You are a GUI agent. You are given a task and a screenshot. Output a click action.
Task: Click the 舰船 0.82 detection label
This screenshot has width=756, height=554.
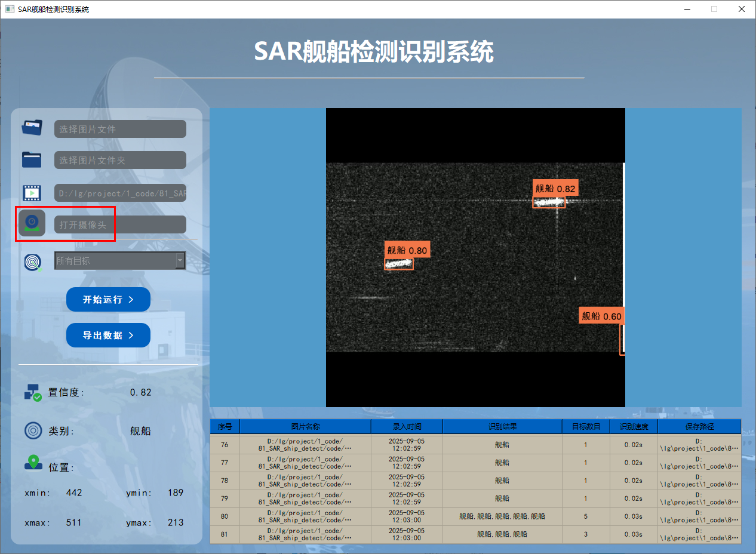tap(555, 189)
